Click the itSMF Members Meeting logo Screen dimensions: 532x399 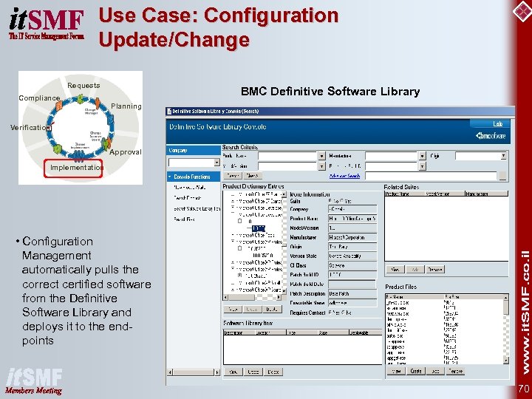pyautogui.click(x=34, y=381)
